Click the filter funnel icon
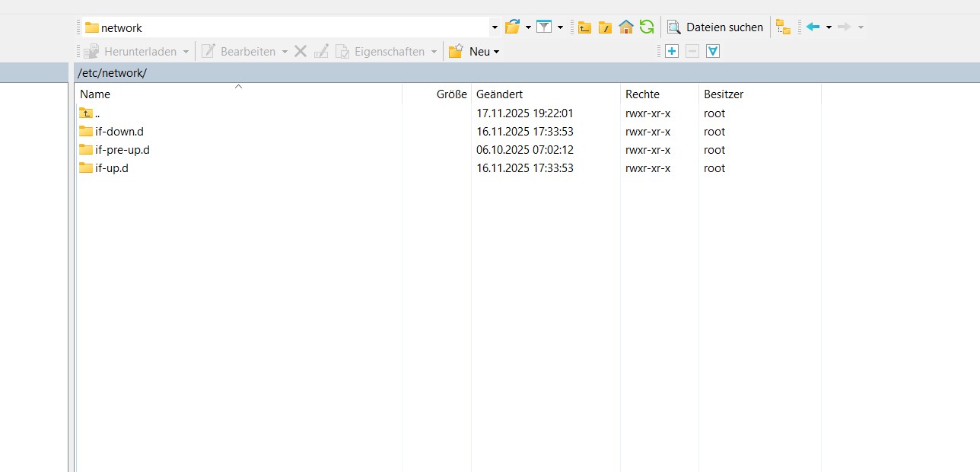980x472 pixels. (543, 27)
